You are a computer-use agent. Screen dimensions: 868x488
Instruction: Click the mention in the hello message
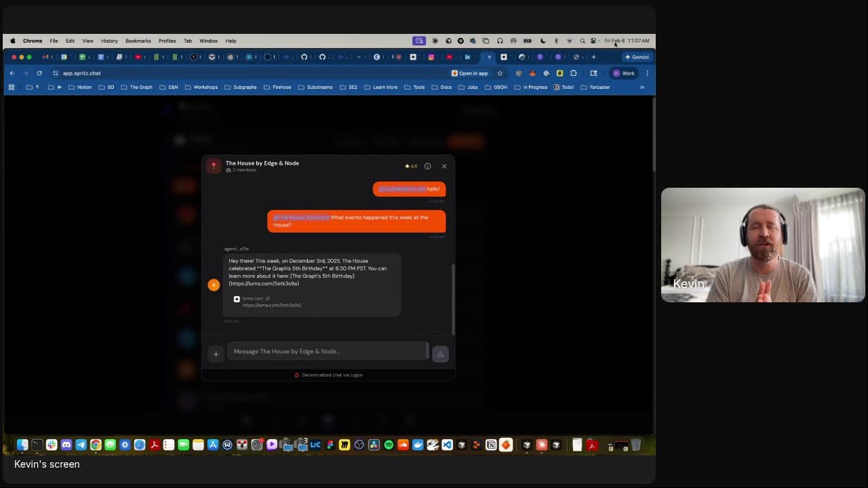click(402, 189)
